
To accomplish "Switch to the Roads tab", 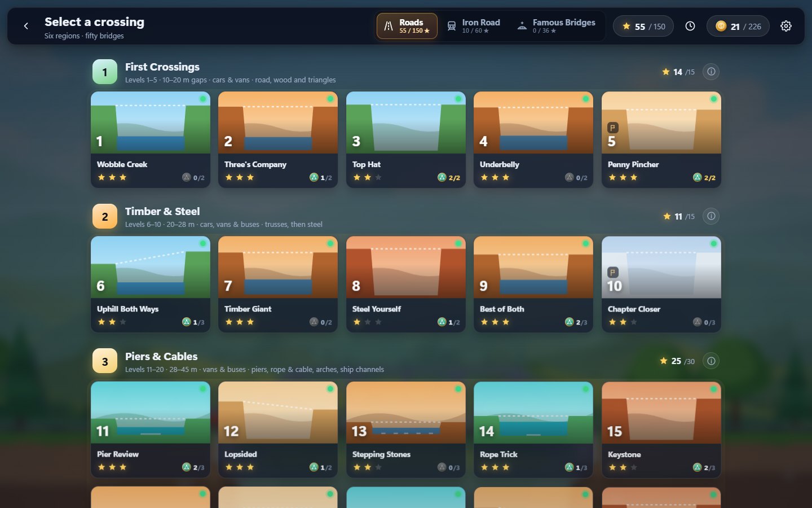I will [x=407, y=26].
